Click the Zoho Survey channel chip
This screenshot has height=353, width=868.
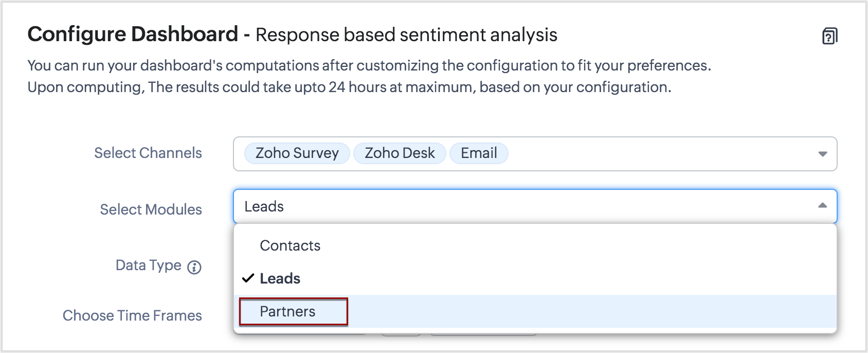(x=297, y=153)
